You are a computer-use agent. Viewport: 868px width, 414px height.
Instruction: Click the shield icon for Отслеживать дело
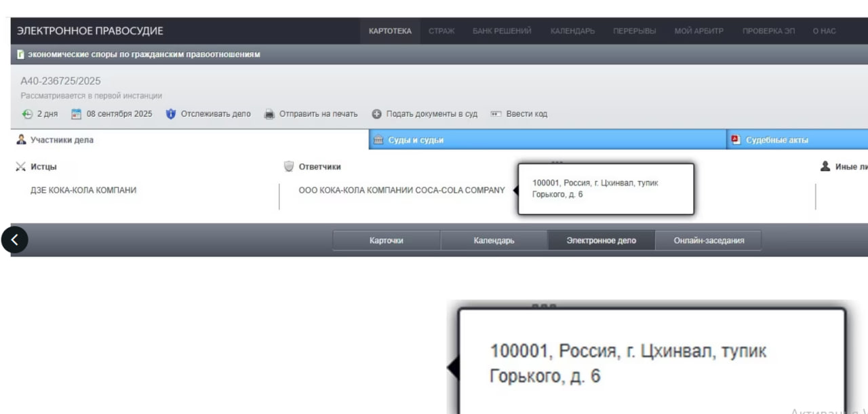coord(171,114)
